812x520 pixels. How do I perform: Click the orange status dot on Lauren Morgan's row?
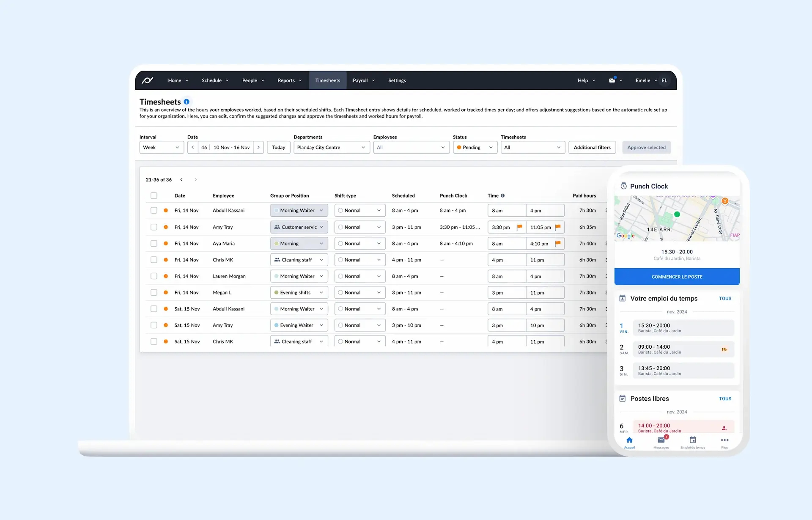[x=165, y=276]
